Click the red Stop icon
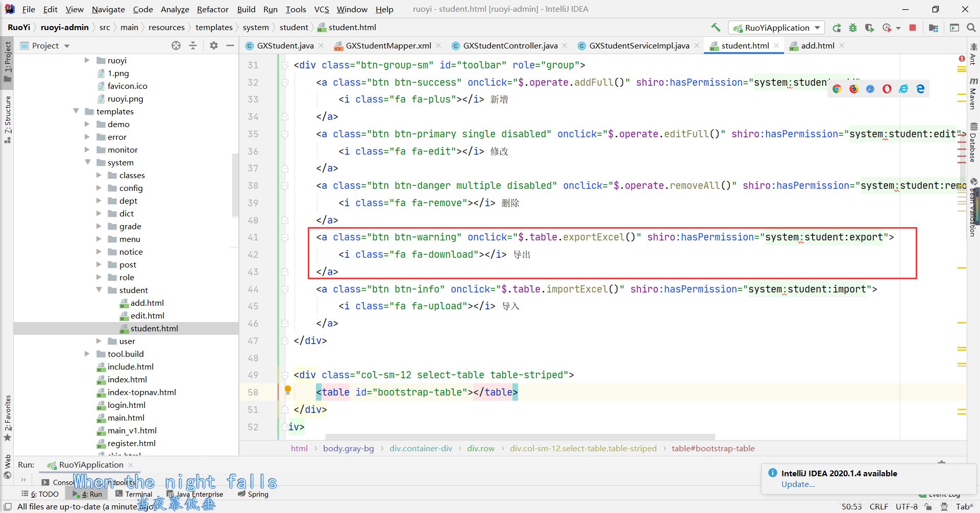The image size is (980, 513). (913, 28)
